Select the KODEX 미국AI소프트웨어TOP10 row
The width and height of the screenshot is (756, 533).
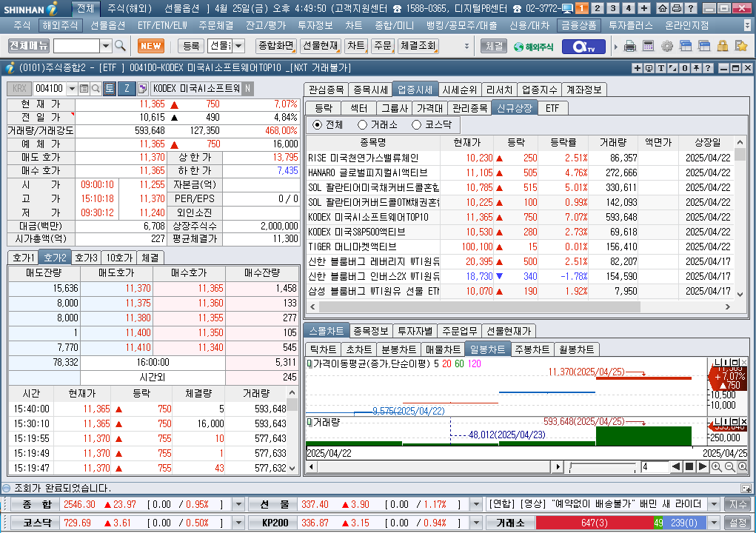pos(520,218)
